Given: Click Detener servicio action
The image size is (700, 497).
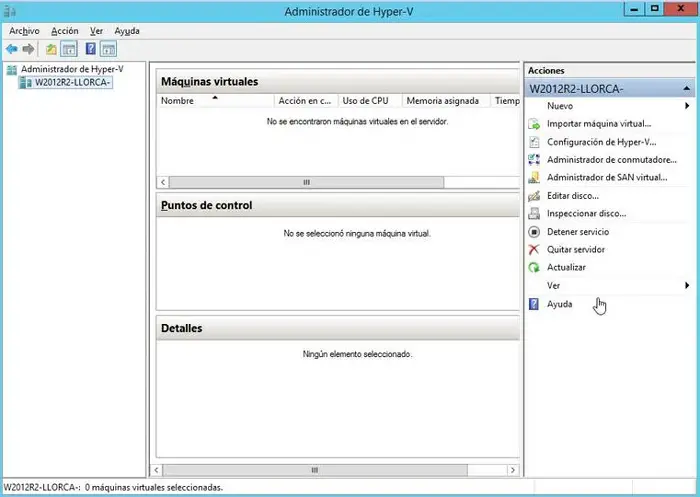Looking at the screenshot, I should click(578, 232).
